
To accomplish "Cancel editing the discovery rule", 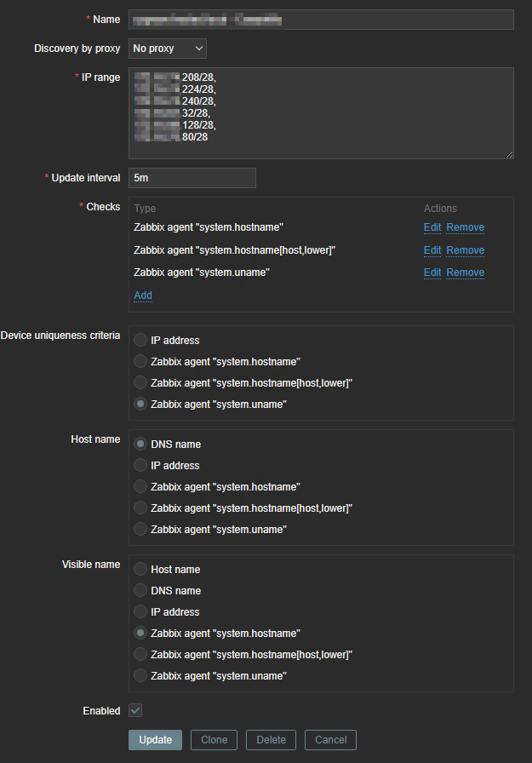I will 330,740.
